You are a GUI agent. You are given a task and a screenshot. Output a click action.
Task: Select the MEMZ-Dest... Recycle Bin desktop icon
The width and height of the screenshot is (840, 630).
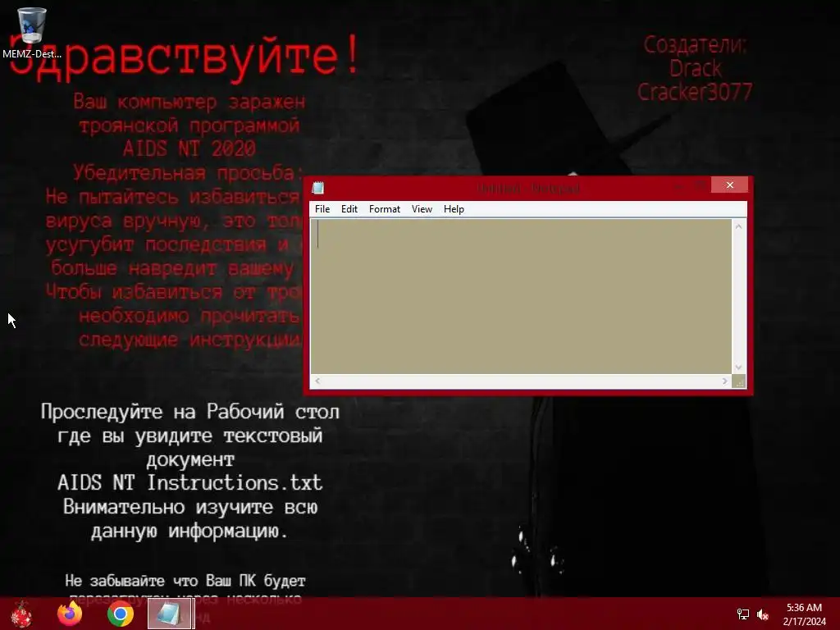coord(32,32)
